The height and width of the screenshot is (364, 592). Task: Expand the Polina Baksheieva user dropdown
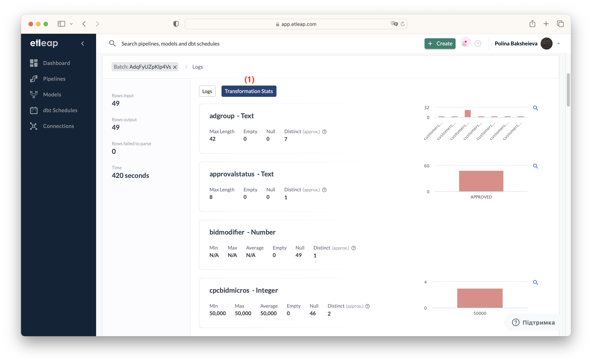[559, 44]
